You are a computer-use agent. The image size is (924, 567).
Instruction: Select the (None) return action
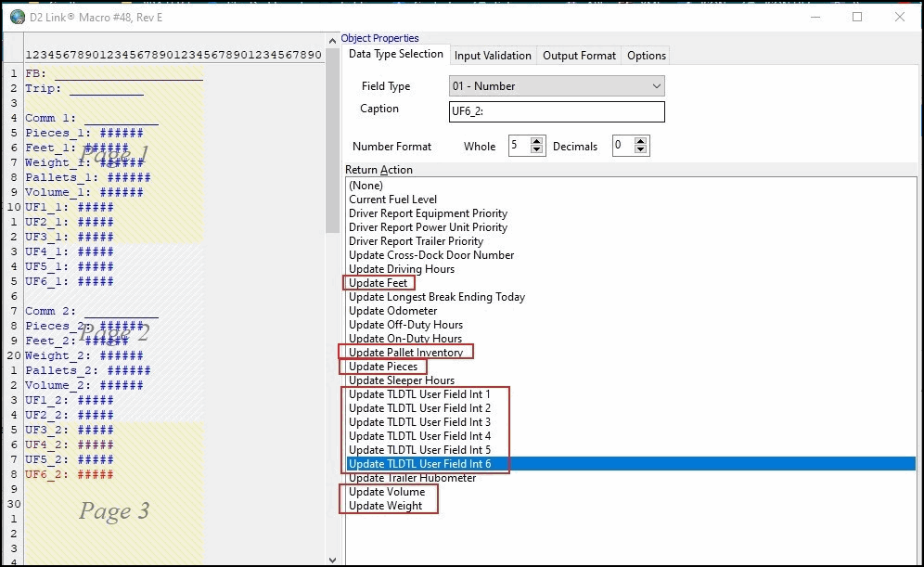click(366, 186)
